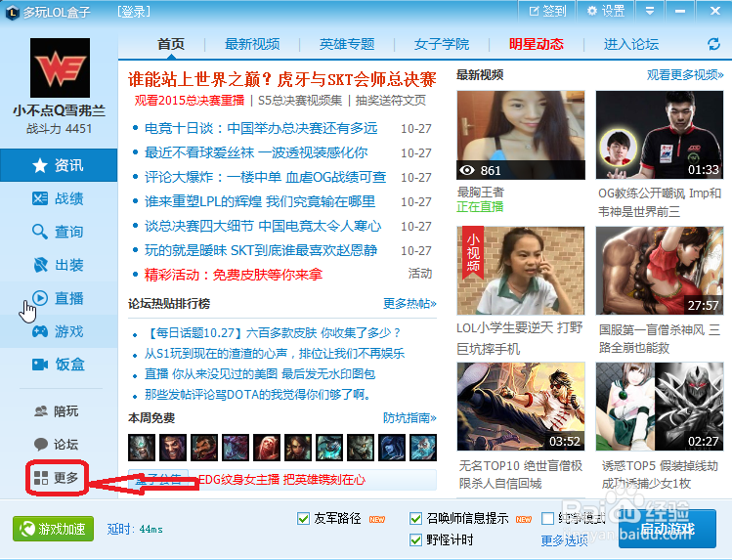Open headline 谁能站上世界之巅 article
This screenshot has height=560, width=732.
click(282, 80)
